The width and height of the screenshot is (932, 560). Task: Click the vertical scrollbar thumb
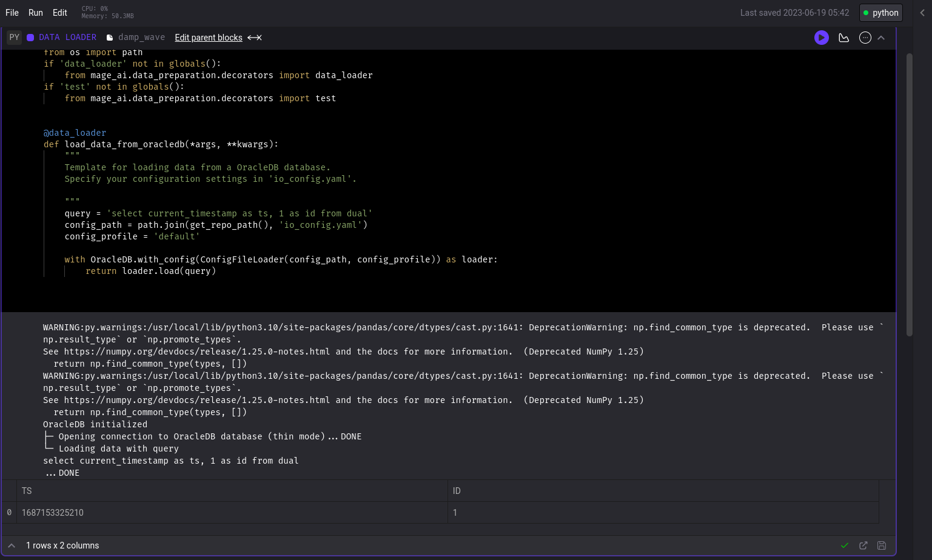coord(909,195)
